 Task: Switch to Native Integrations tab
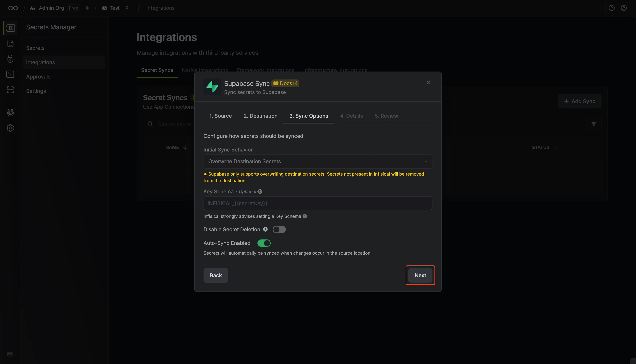pyautogui.click(x=205, y=70)
